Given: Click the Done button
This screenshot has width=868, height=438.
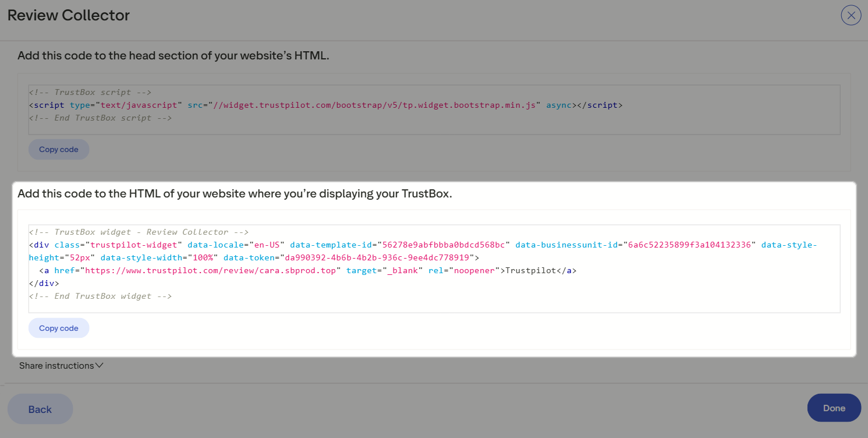Looking at the screenshot, I should (834, 408).
